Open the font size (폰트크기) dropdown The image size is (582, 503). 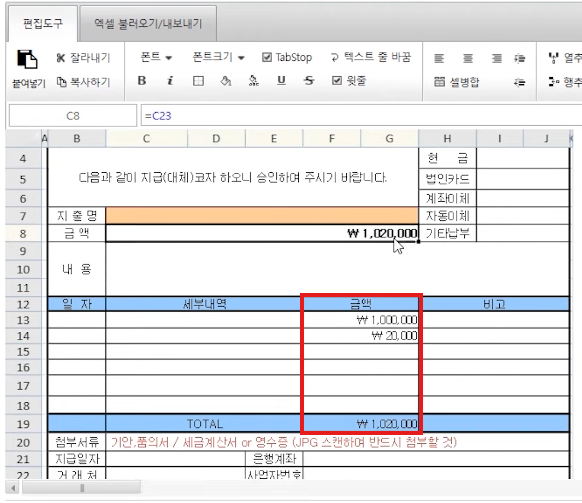point(218,57)
